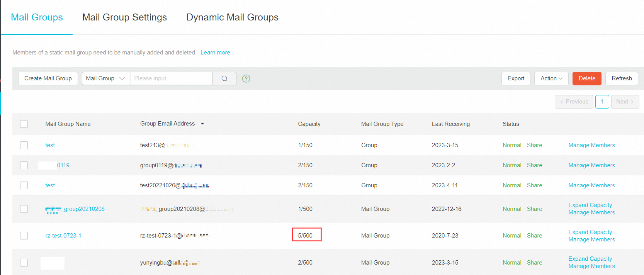The width and height of the screenshot is (644, 275).
Task: Click Normal status in the rz-test-0723-1 row
Action: tap(512, 236)
